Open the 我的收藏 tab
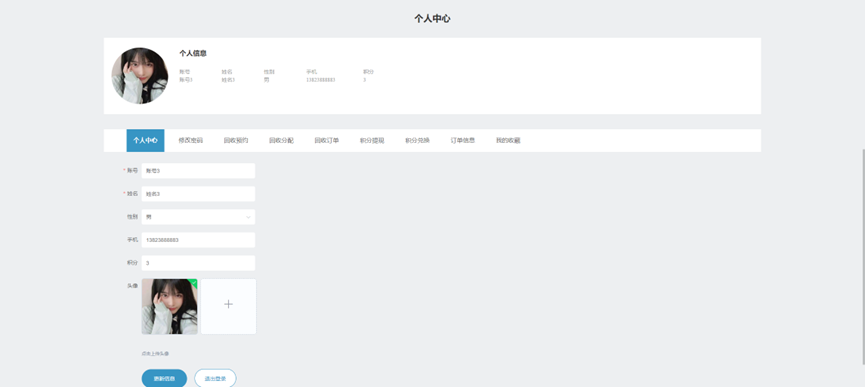The width and height of the screenshot is (865, 387). (x=508, y=141)
